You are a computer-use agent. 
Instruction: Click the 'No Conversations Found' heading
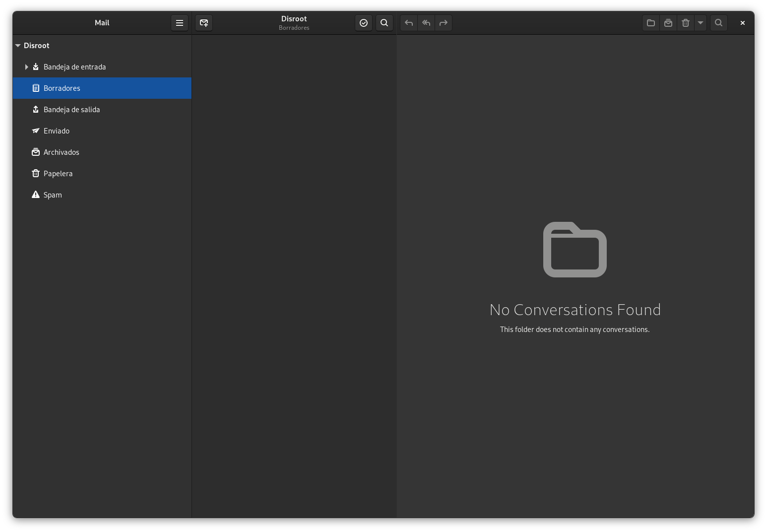[575, 310]
